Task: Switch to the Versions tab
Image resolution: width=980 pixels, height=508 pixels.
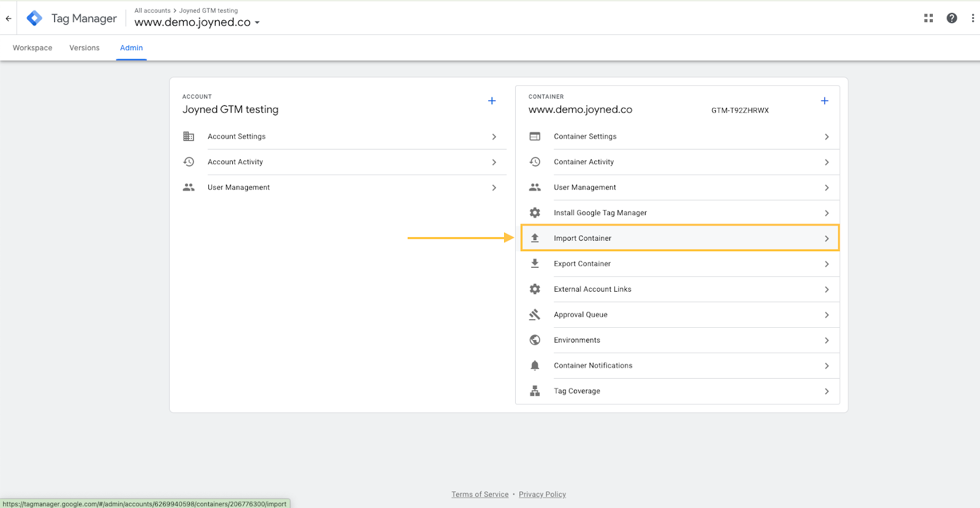Action: coord(85,48)
